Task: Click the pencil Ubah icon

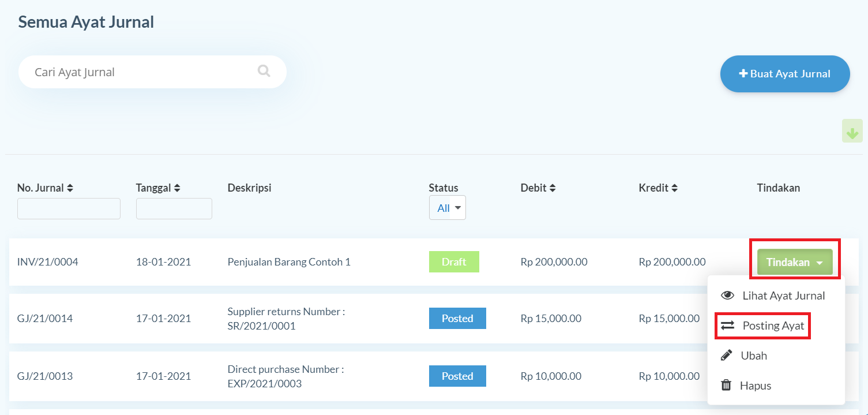Action: point(727,356)
